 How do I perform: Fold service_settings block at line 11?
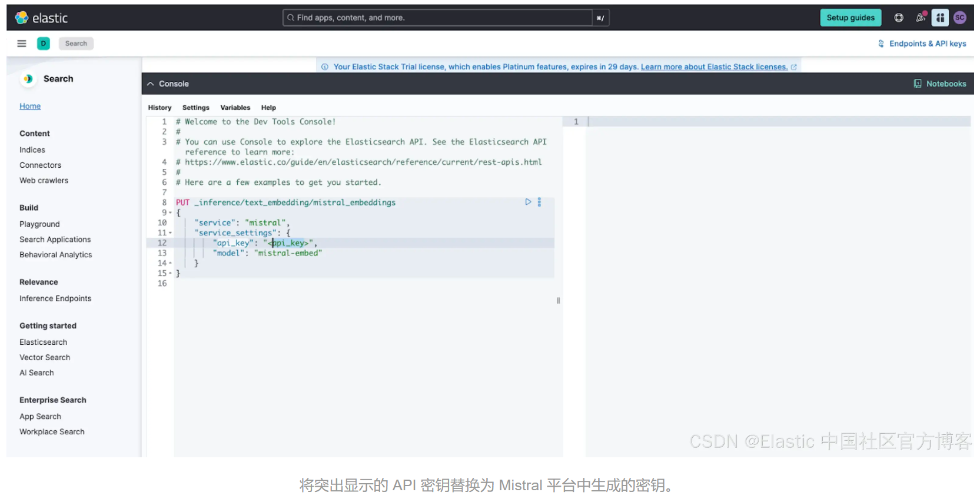(x=171, y=233)
